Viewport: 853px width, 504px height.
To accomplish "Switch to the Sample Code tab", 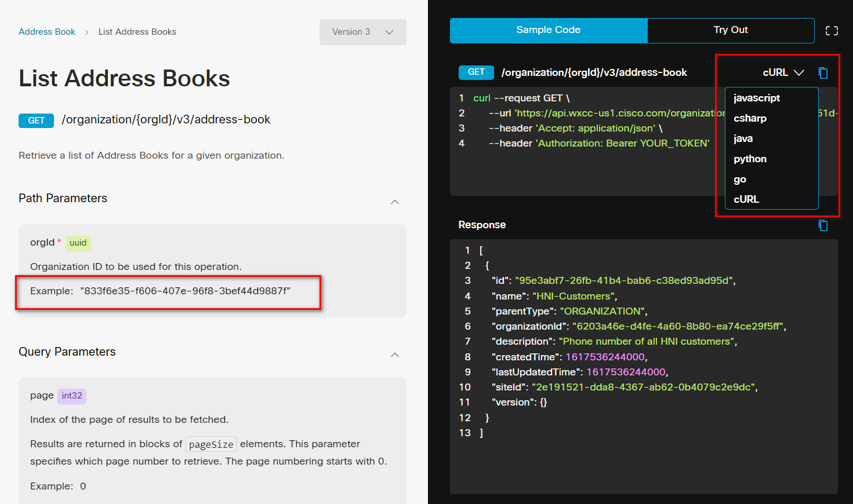I will pos(549,30).
